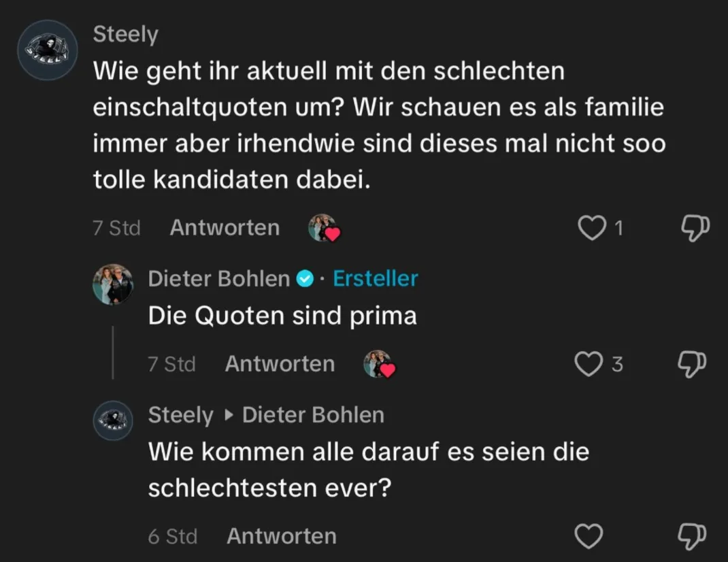The height and width of the screenshot is (562, 728).
Task: Click the blue verified badge next to Dieter Bohlen
Action: [306, 279]
